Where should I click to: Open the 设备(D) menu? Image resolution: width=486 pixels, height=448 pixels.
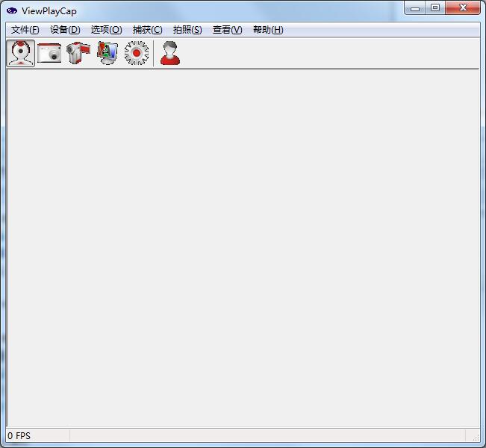pyautogui.click(x=65, y=30)
